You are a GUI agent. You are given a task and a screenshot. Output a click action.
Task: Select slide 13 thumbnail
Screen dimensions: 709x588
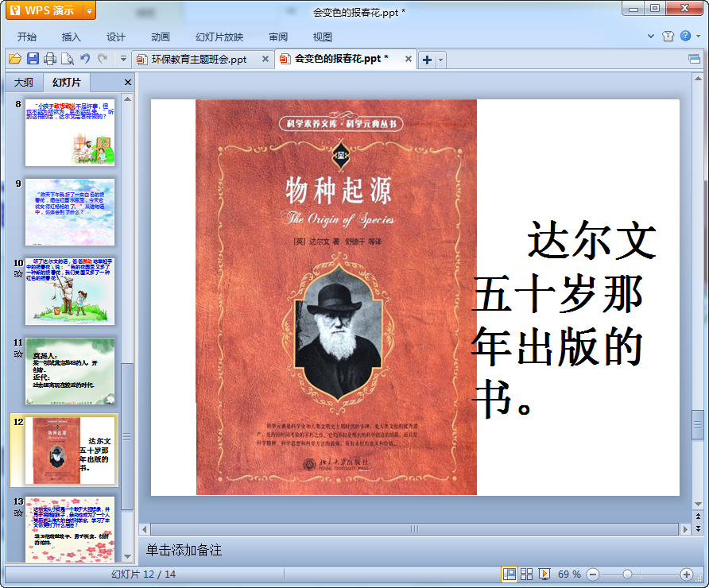[x=70, y=530]
